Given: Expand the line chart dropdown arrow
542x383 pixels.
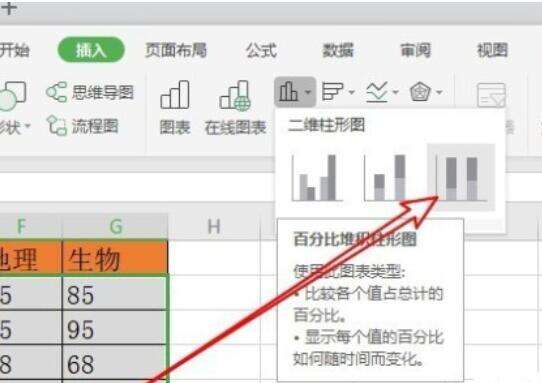Looking at the screenshot, I should pos(396,92).
